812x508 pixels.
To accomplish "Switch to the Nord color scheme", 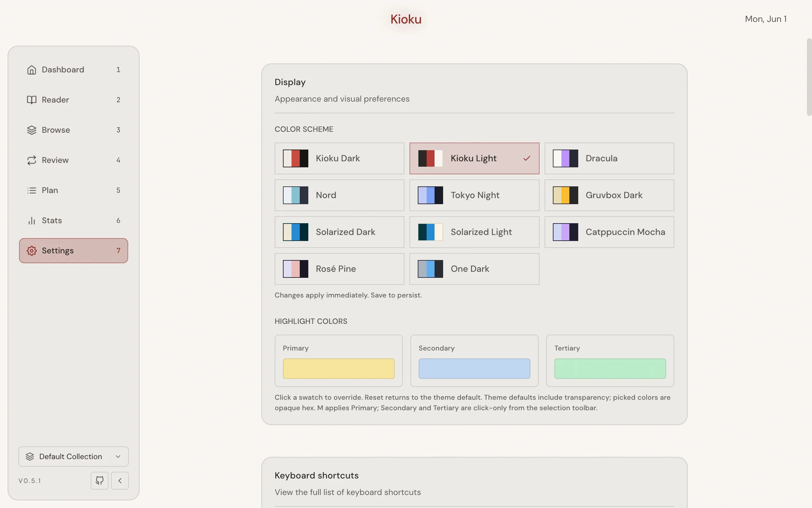I will (x=339, y=195).
